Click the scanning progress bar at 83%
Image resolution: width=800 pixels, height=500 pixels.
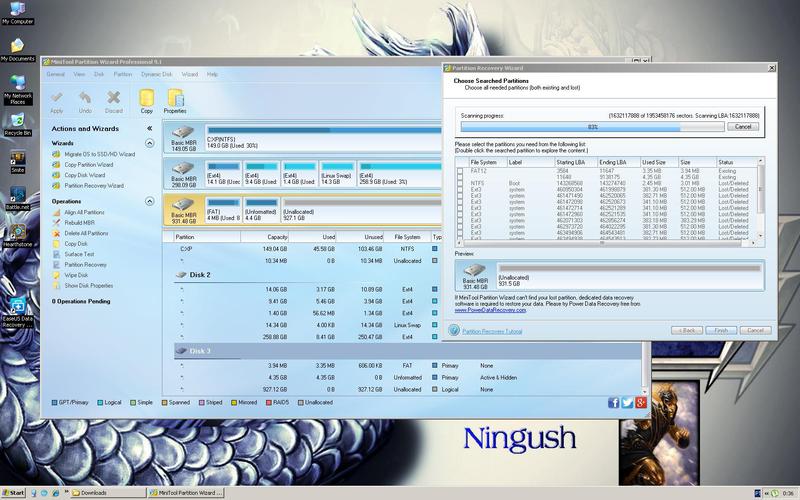pyautogui.click(x=592, y=127)
